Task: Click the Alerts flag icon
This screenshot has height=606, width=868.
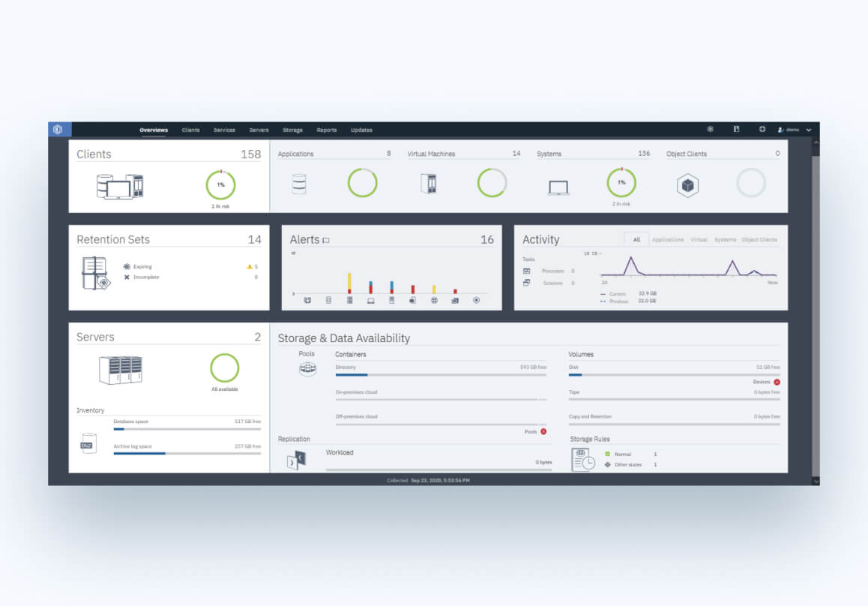Action: pos(326,241)
